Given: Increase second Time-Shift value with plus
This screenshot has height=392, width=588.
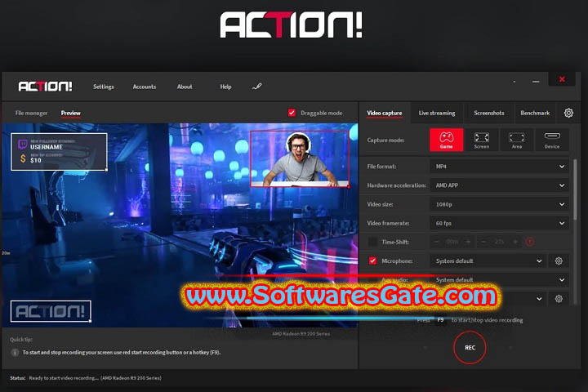Looking at the screenshot, I should [515, 243].
